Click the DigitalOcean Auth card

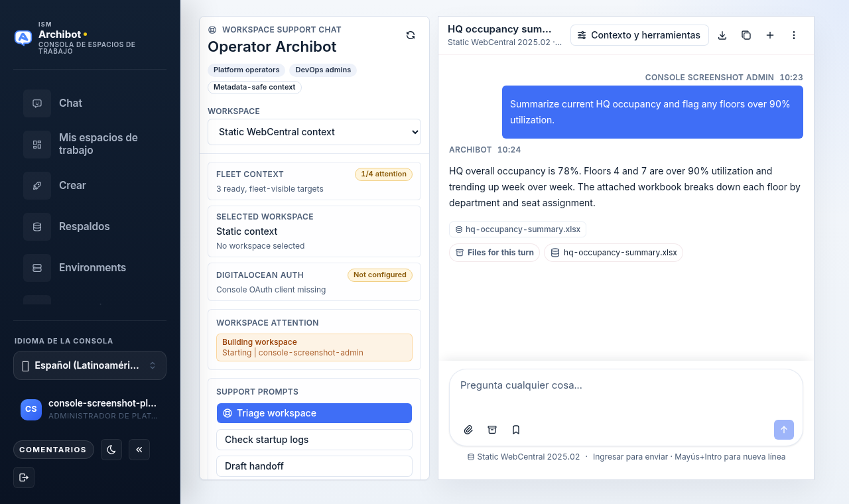point(314,282)
